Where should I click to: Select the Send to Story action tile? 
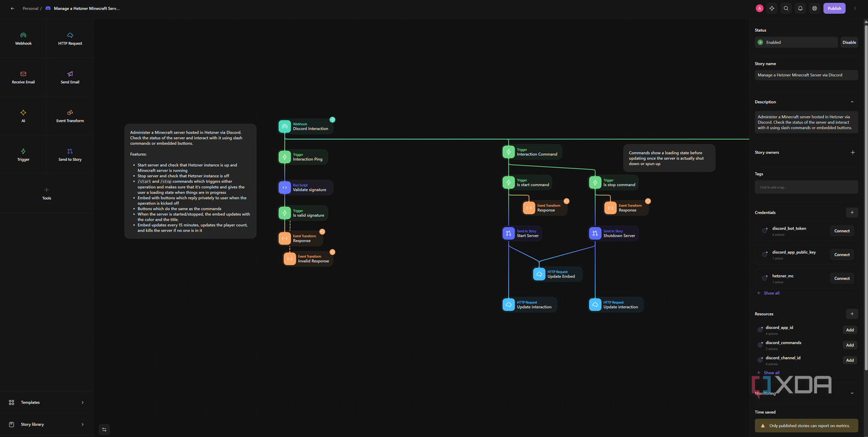pos(70,155)
